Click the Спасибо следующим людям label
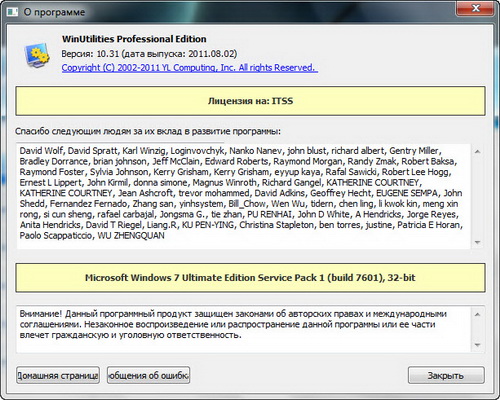 (x=148, y=131)
